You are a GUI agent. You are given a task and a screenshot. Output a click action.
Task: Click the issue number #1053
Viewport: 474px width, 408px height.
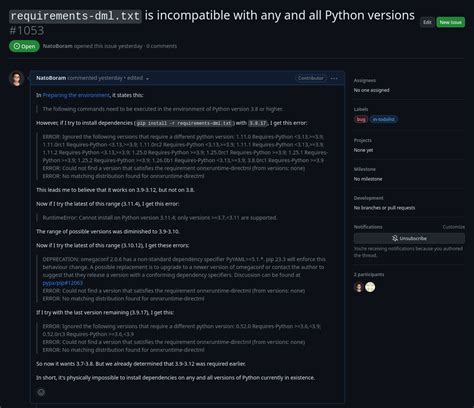(27, 31)
